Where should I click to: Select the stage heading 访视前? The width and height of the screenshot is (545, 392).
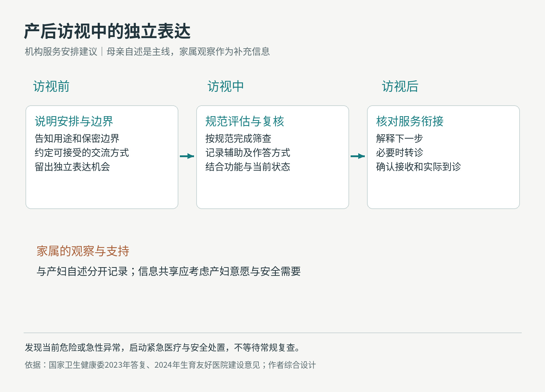[51, 86]
